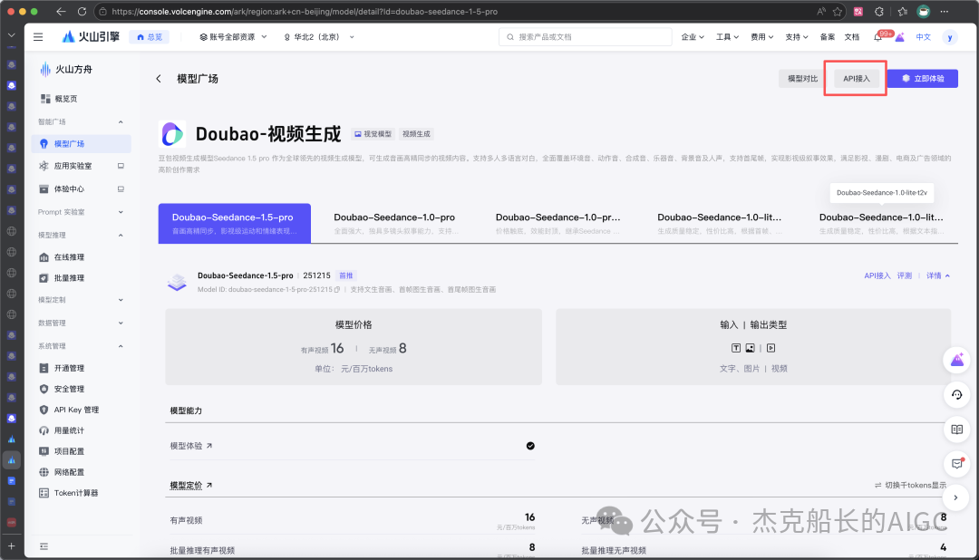Collapse the sidebar with bottom-left menu icon
The image size is (979, 560).
(44, 546)
